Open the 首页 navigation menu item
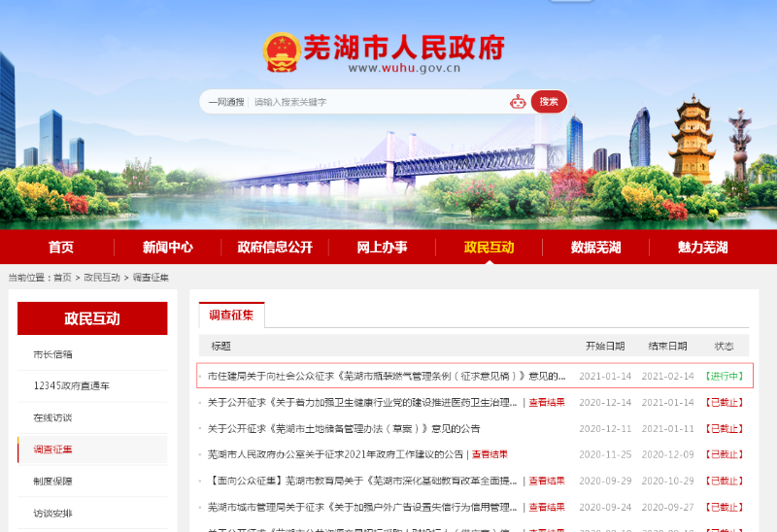This screenshot has height=532, width=777. (61, 247)
